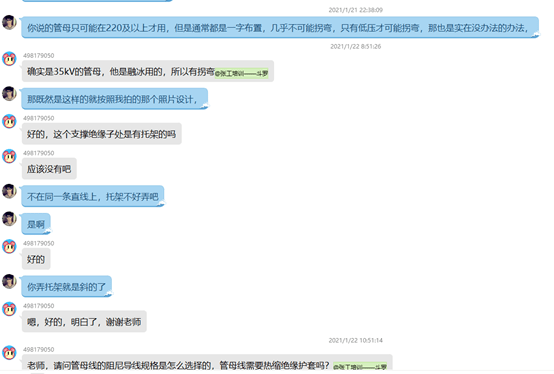The width and height of the screenshot is (554, 374).
Task: Open cartoon avatar beside 阻尼导线规格 question
Action: point(9,352)
